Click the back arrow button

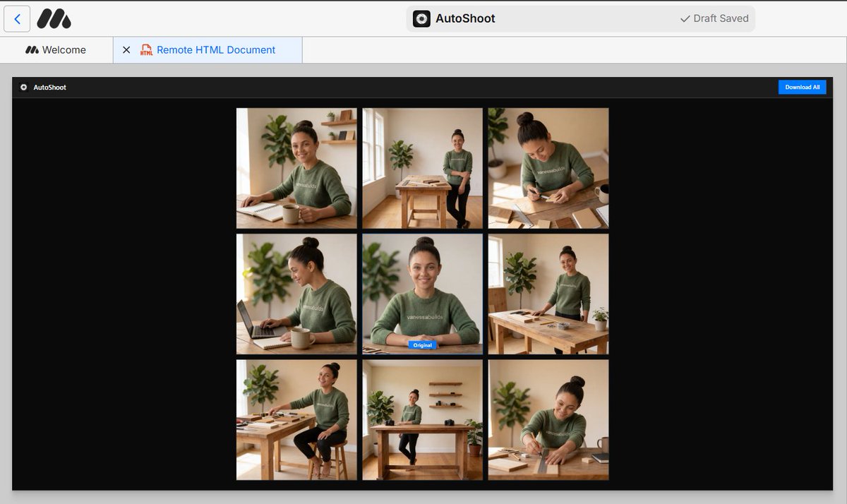tap(17, 19)
